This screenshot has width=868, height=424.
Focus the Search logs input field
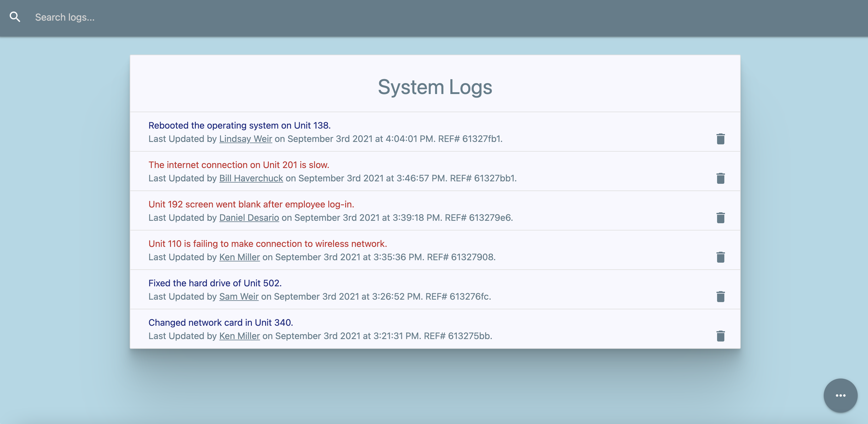202,17
